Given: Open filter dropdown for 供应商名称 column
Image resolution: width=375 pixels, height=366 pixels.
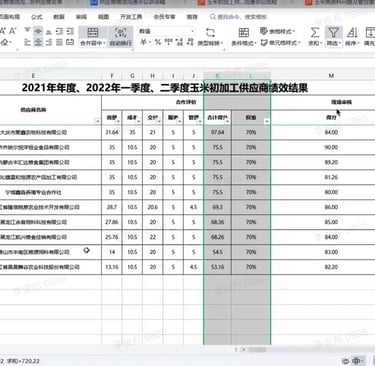Looking at the screenshot, I should 98,121.
